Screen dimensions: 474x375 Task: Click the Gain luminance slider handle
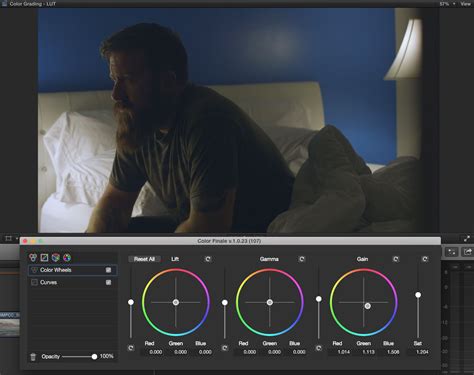319,299
